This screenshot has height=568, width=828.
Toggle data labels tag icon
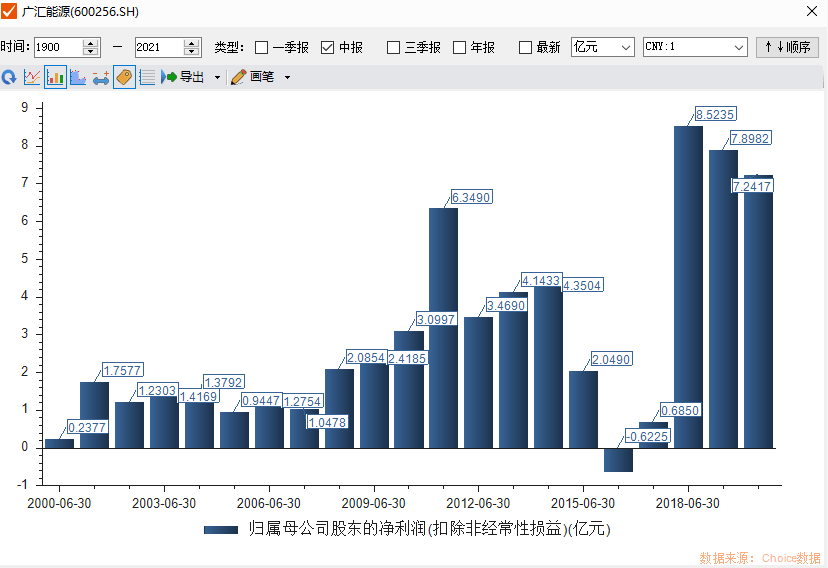124,78
